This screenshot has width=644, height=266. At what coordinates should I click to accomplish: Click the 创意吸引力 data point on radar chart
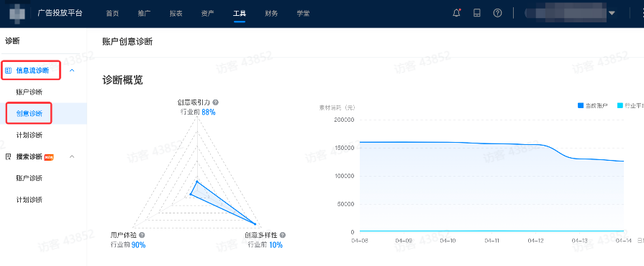(x=196, y=181)
